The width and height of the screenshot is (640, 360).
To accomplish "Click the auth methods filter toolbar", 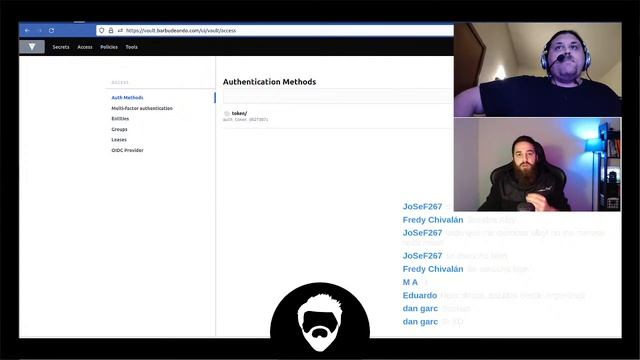I will (338, 97).
